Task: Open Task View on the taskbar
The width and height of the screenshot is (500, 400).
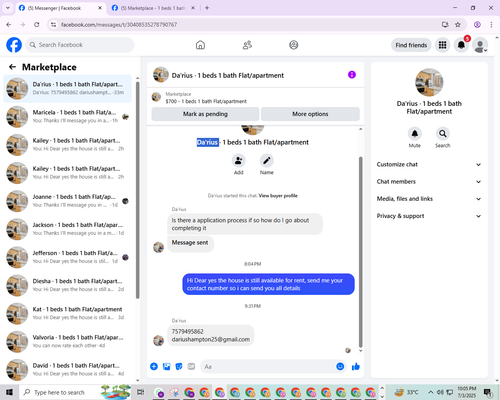Action: [141, 392]
